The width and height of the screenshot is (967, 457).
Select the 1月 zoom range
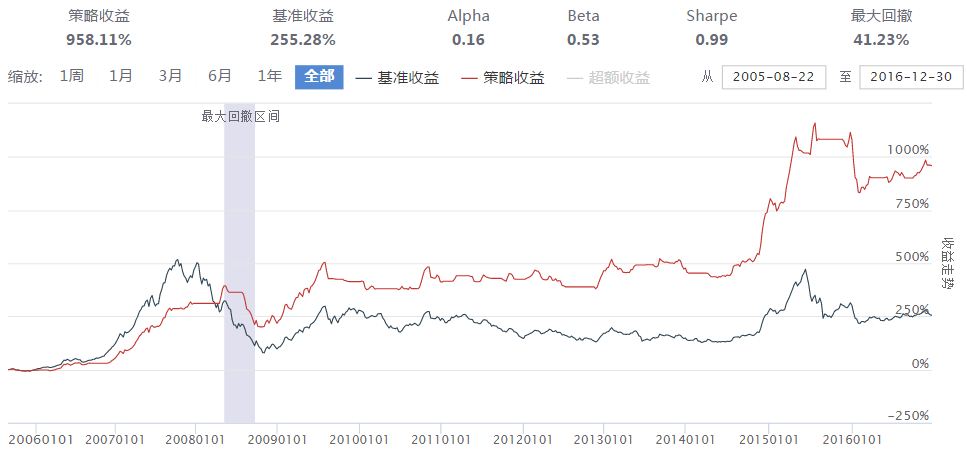tap(121, 77)
